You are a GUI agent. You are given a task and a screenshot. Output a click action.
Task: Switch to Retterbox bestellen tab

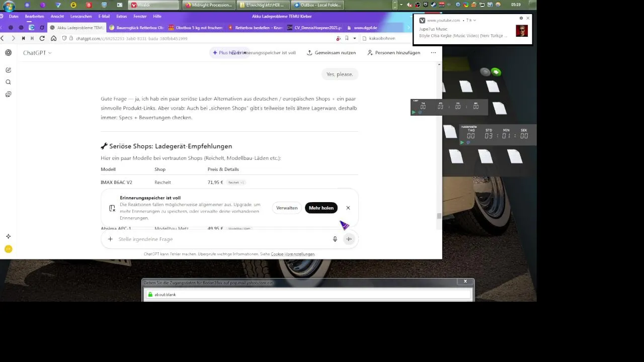255,28
